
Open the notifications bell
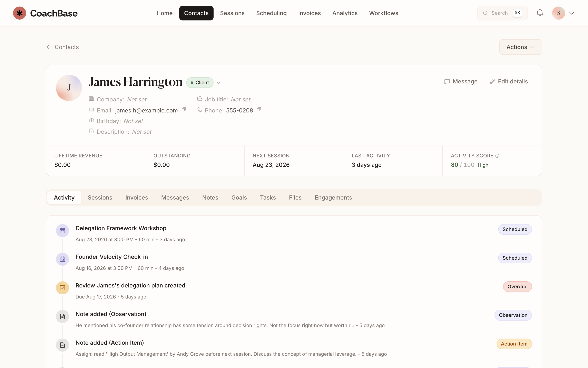[x=540, y=13]
